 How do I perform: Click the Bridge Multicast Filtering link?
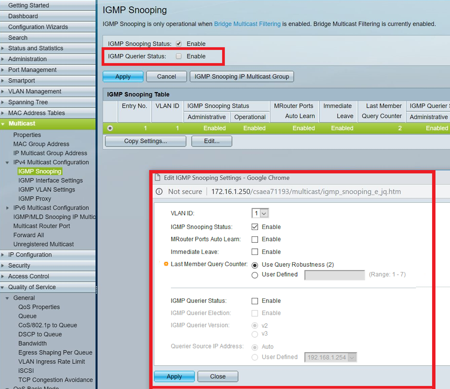[x=247, y=24]
